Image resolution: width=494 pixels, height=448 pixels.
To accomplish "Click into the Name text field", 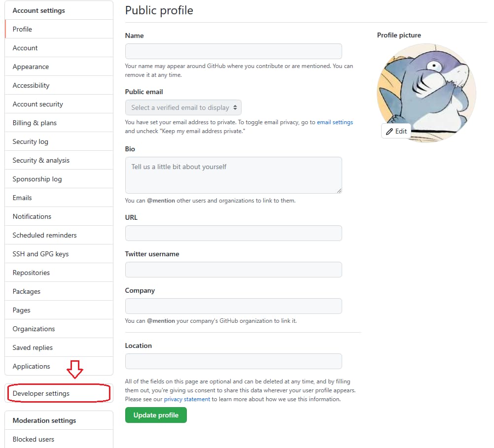I will click(234, 51).
